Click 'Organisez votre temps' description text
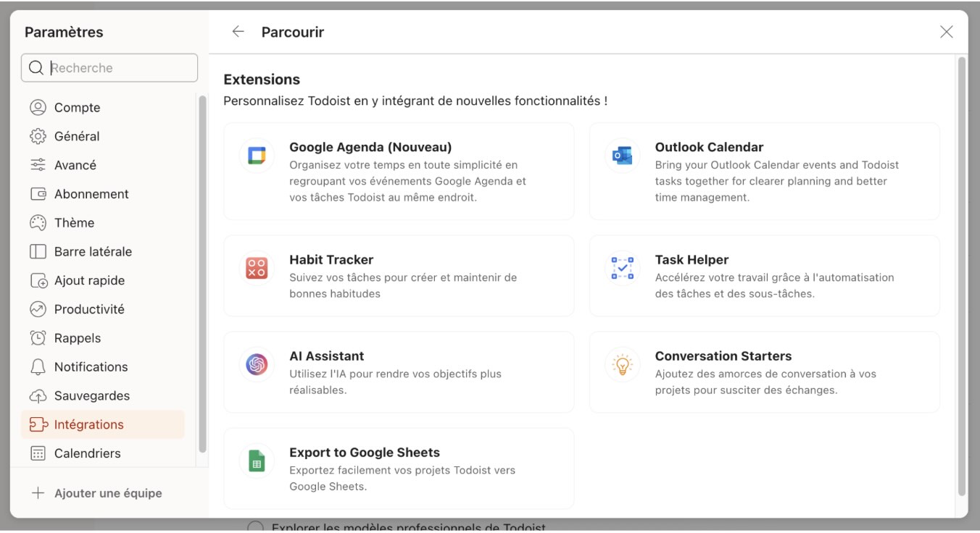This screenshot has width=980, height=533. [x=407, y=181]
